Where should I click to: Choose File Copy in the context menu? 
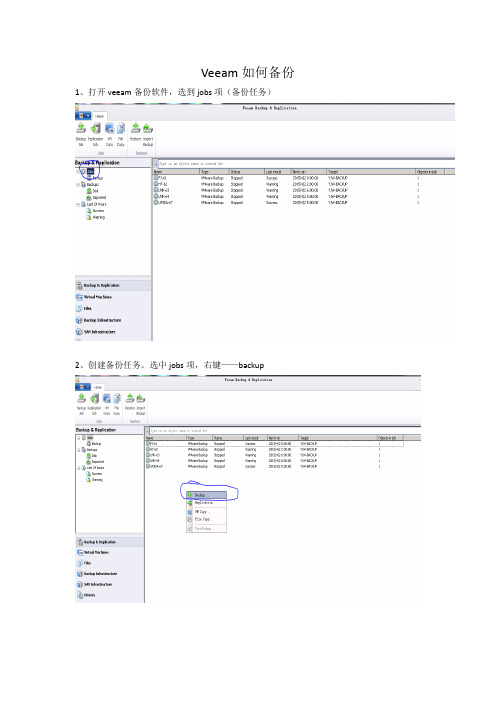(x=206, y=519)
